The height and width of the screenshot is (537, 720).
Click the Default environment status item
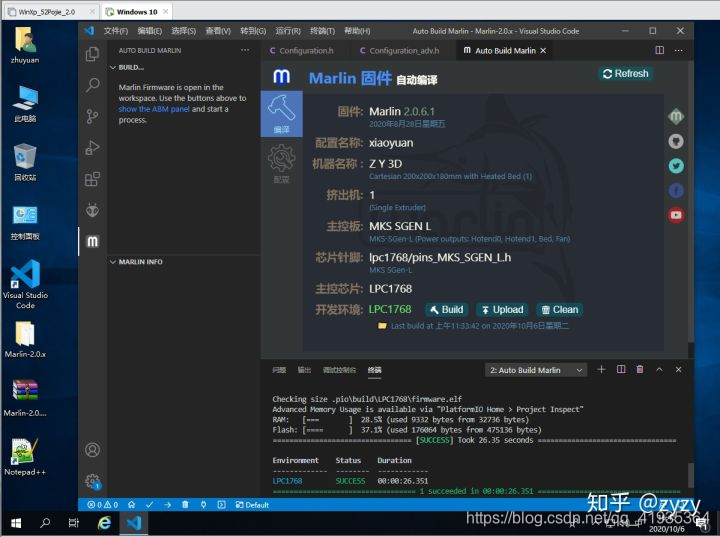click(x=252, y=504)
